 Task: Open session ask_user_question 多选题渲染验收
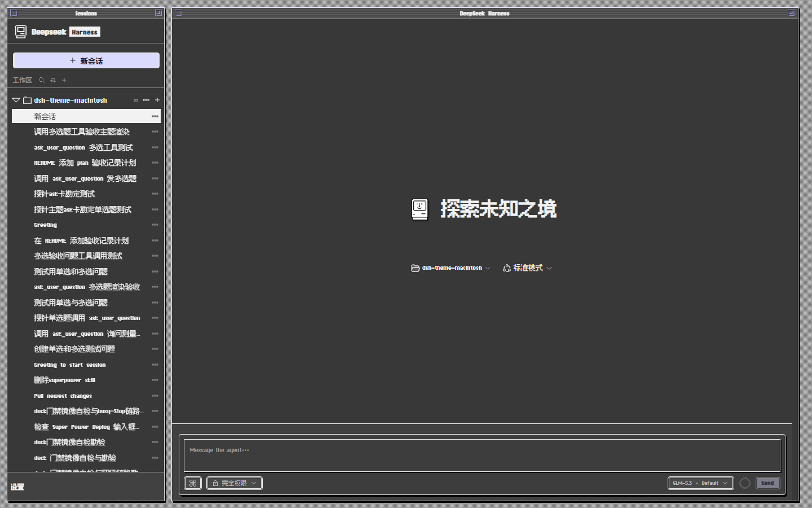click(86, 287)
